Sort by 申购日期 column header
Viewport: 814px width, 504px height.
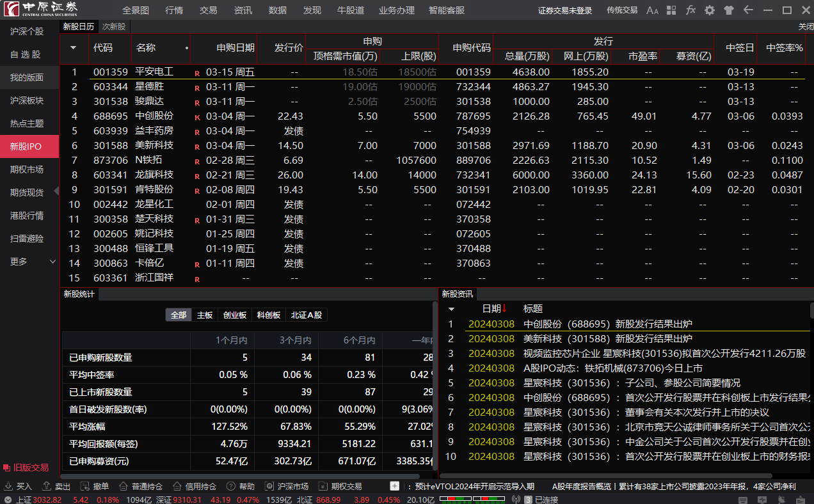tap(235, 48)
